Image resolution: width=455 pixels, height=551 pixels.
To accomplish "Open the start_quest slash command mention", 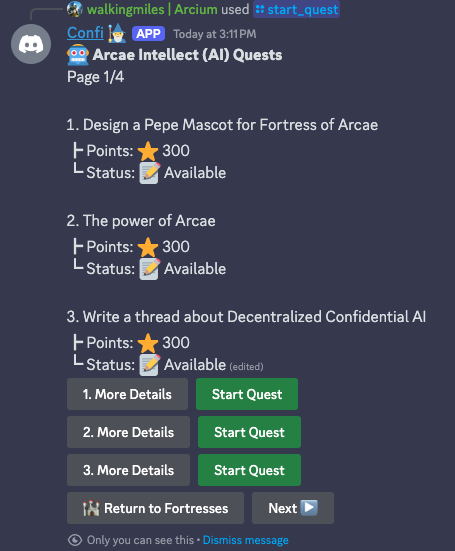I will [x=297, y=9].
